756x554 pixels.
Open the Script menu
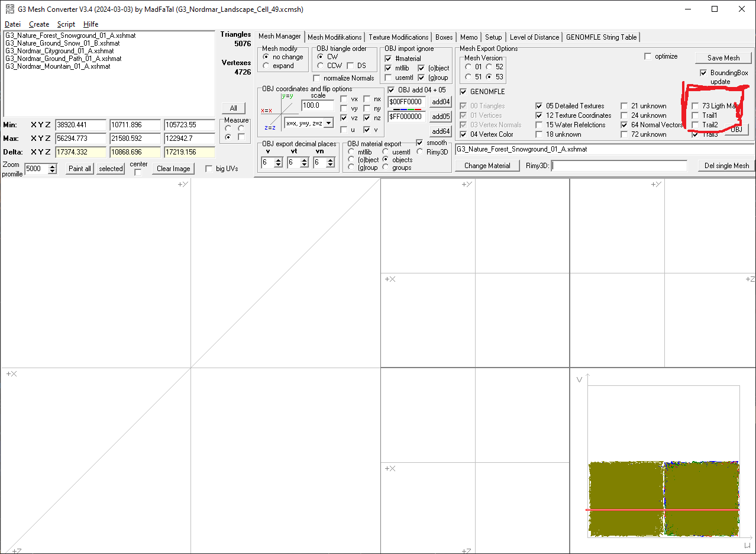click(x=66, y=24)
